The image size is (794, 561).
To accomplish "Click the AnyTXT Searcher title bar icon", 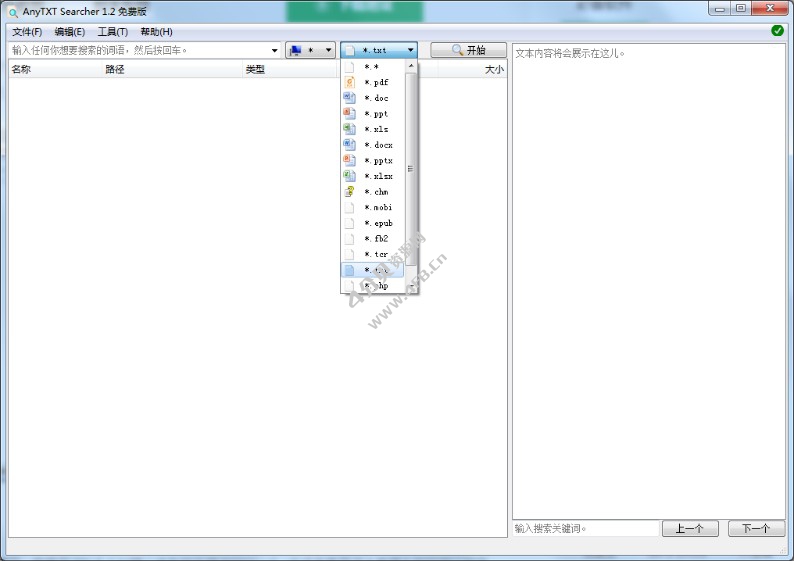I will pos(13,12).
